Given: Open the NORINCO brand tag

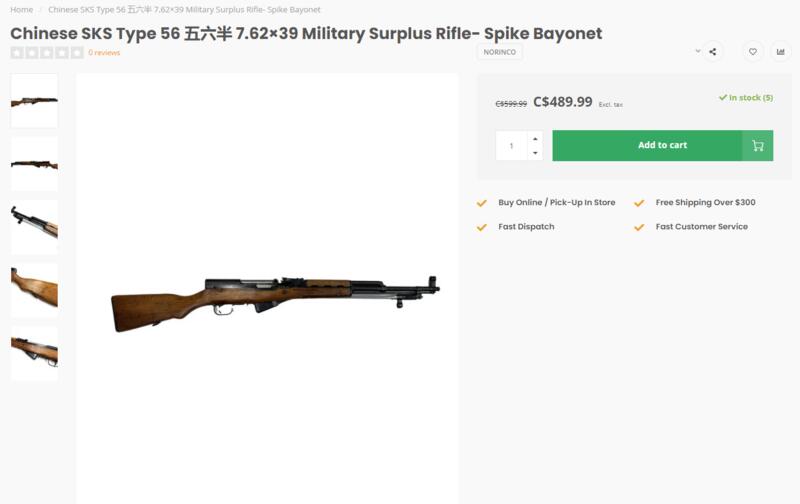Looking at the screenshot, I should [x=500, y=52].
